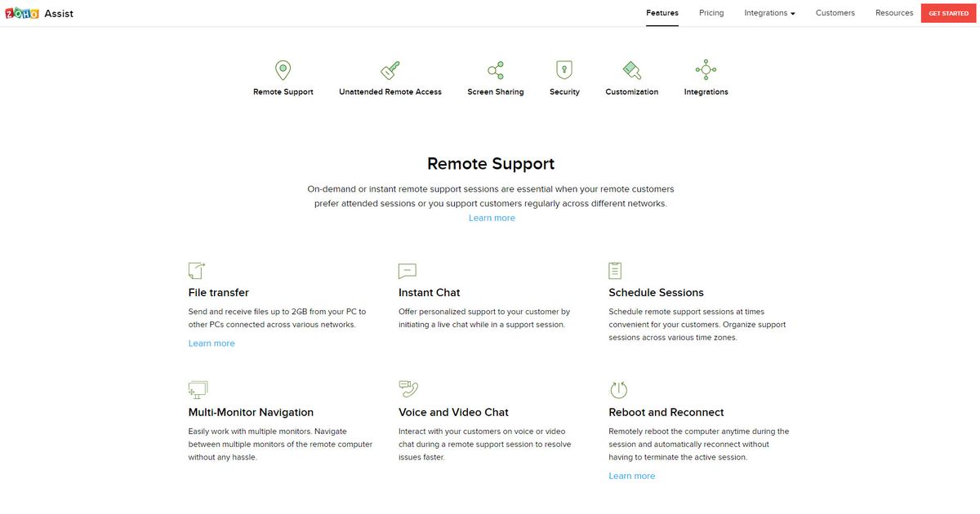Viewport: 980px width, 514px height.
Task: Open the Integrations feature icon
Action: click(x=705, y=69)
